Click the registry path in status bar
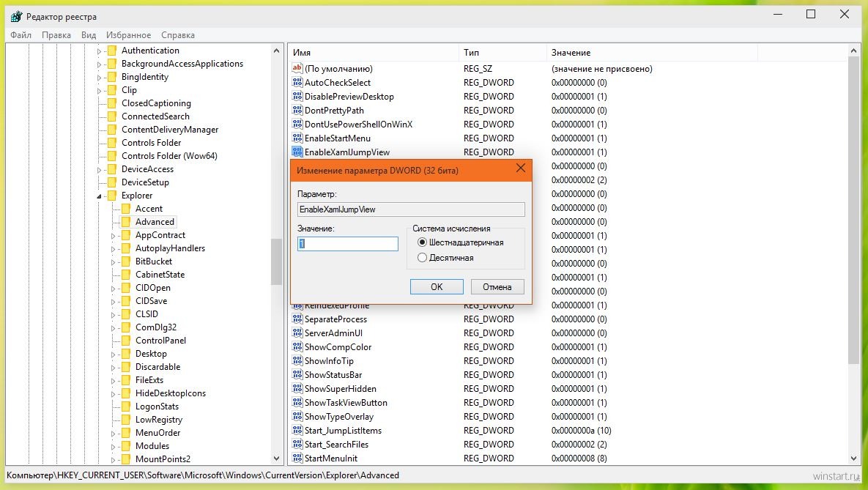Viewport: 868px width, 490px height. (203, 475)
